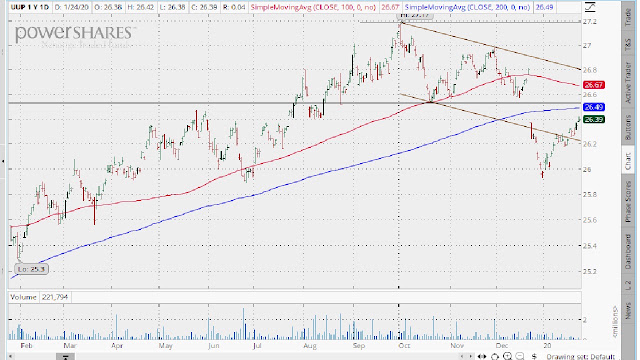
Task: Open the Trade sidebar tab
Action: [629, 17]
